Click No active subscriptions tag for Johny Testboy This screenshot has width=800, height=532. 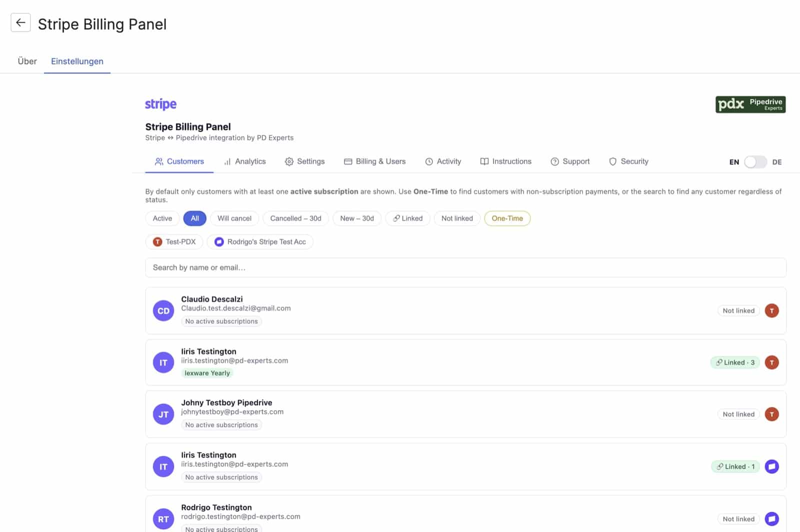click(221, 425)
